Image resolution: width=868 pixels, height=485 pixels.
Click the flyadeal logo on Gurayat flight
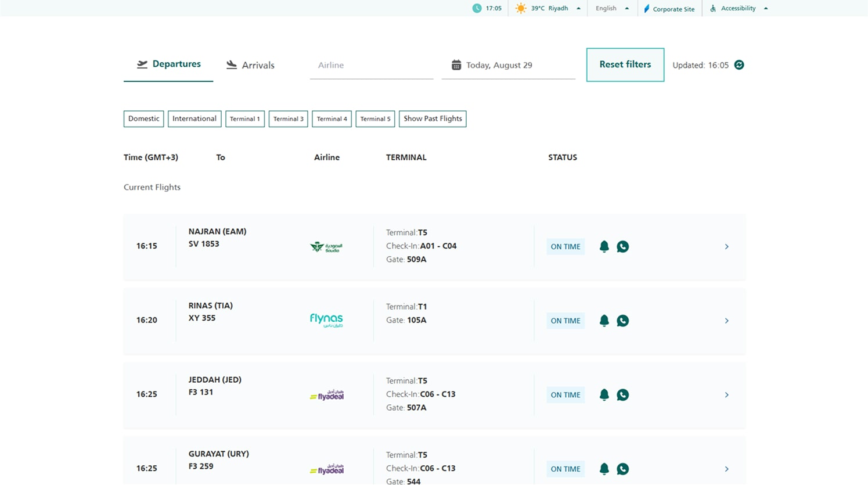[327, 469]
